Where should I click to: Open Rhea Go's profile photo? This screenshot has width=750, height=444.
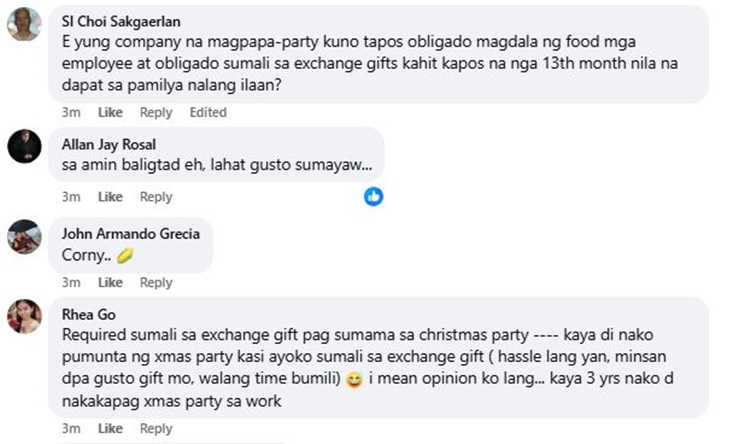(24, 316)
